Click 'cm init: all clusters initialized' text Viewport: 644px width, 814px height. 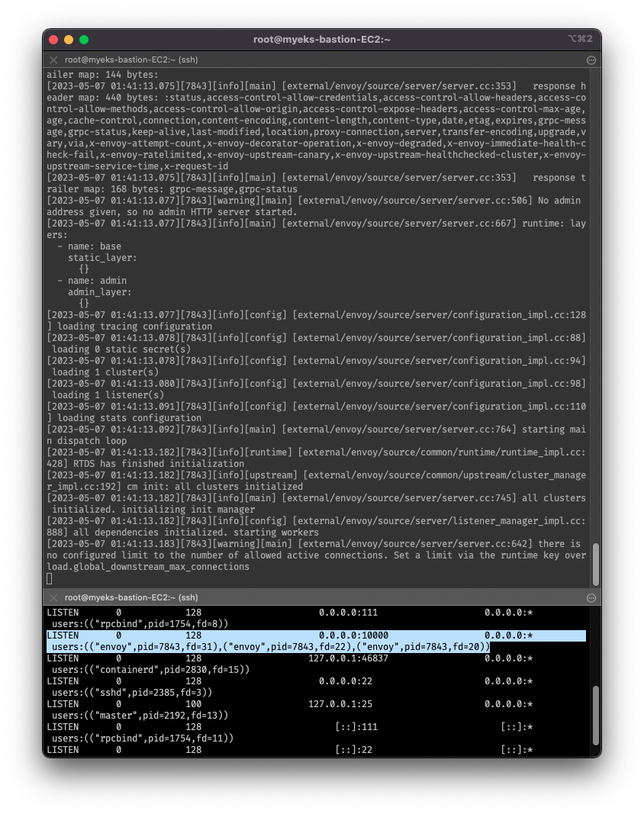tap(214, 487)
